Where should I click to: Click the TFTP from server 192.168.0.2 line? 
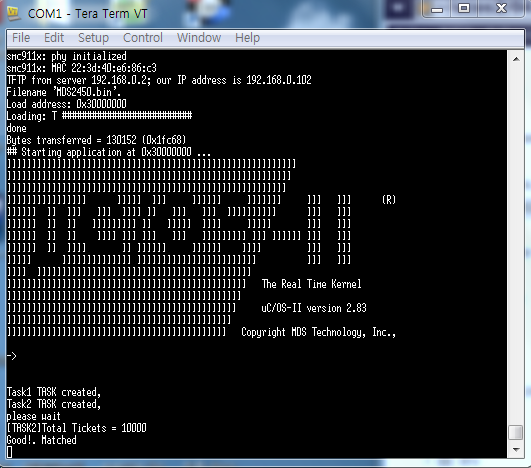click(159, 80)
